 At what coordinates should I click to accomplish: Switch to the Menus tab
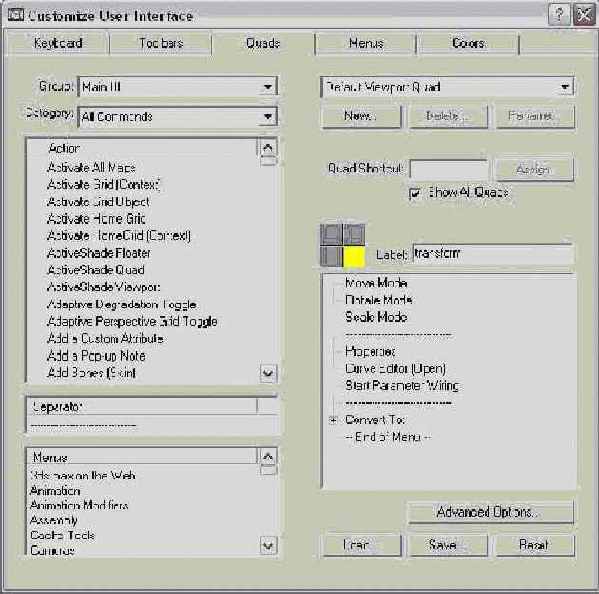coord(366,44)
